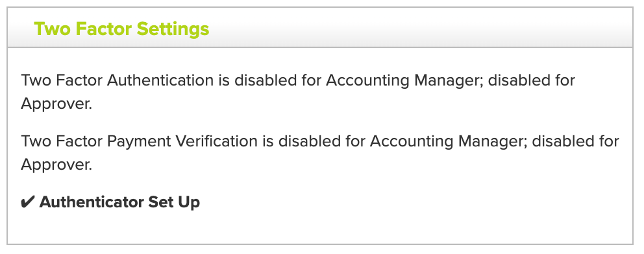Click Approver ending the Authentication sentence
This screenshot has height=254, width=644.
(x=56, y=104)
